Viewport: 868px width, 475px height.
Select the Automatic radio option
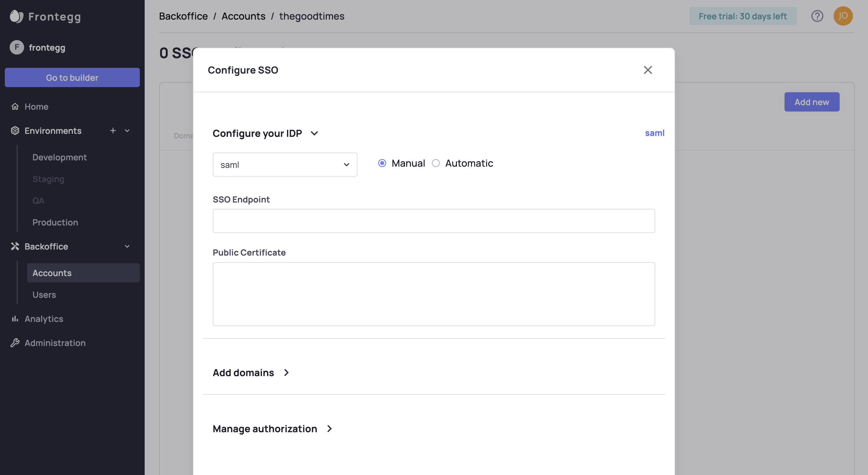[436, 163]
